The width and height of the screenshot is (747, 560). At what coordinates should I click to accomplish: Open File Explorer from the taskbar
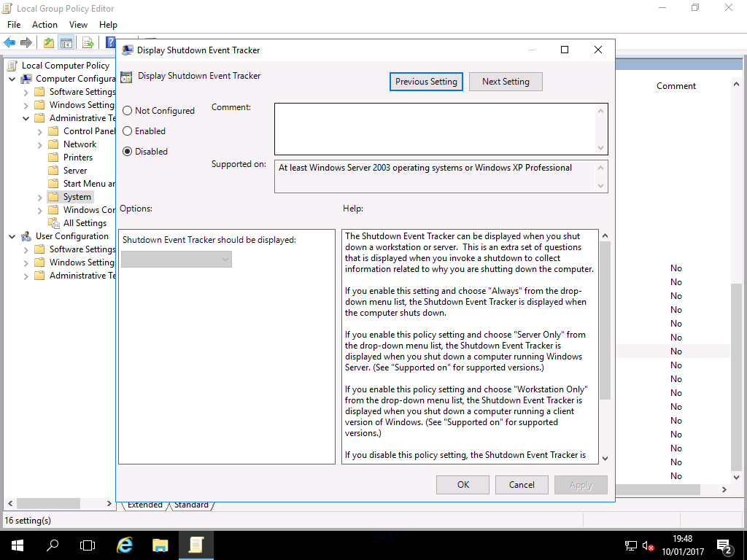(x=160, y=545)
